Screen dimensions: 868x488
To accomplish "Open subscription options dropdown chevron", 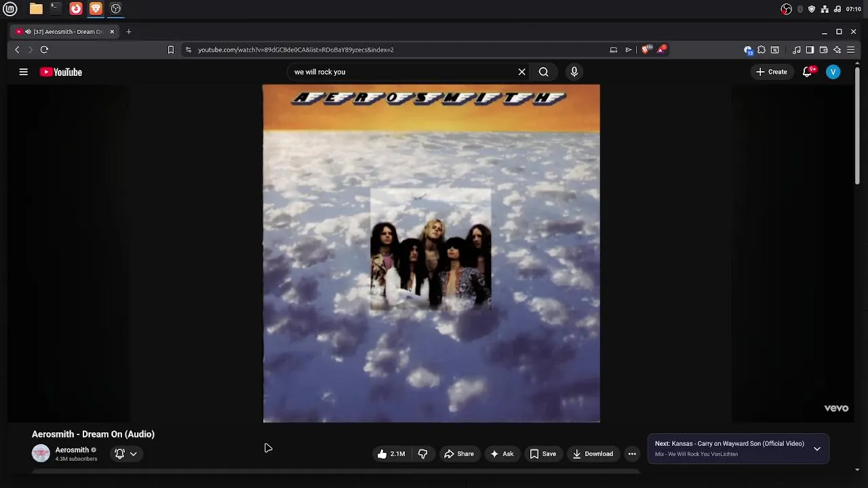I will pos(134,454).
